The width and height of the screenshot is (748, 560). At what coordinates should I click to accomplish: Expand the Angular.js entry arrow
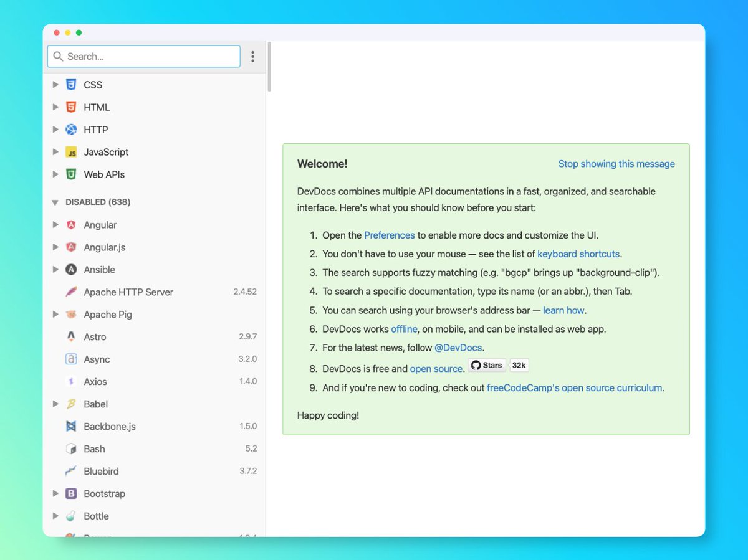click(55, 247)
